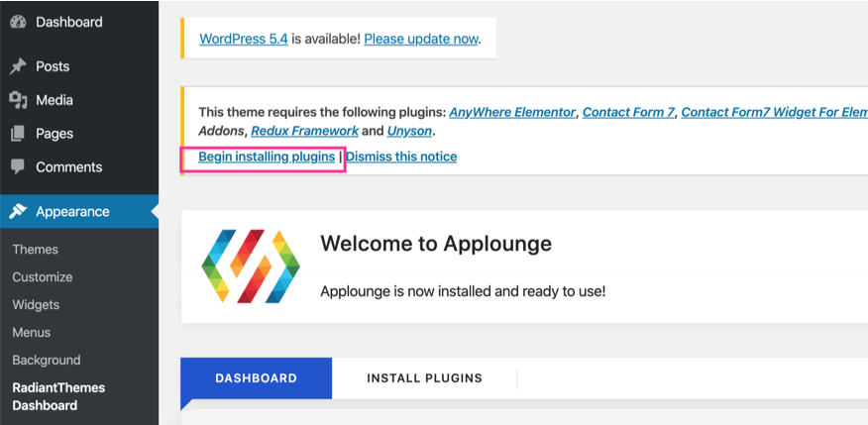Switch to the Install Plugins tab
Viewport: 868px width, 425px height.
pyautogui.click(x=424, y=378)
